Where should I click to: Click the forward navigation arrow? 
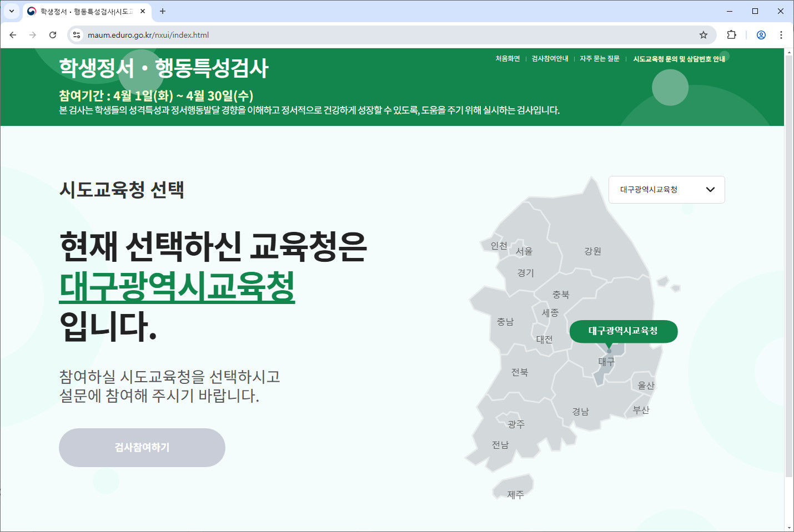pos(33,34)
